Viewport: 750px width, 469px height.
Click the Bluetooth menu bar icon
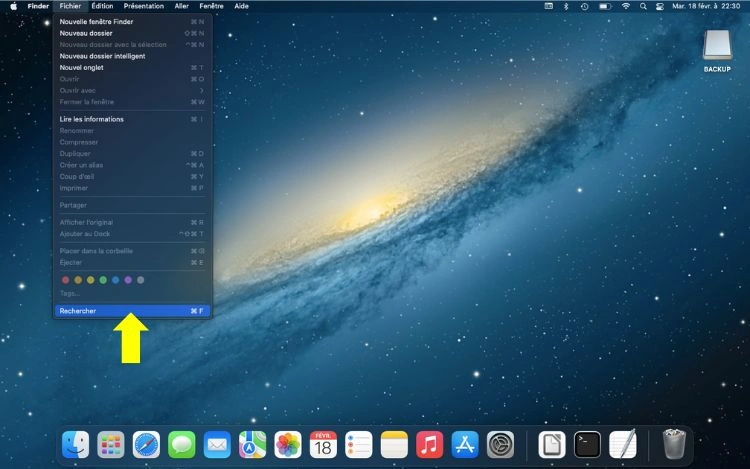[x=565, y=6]
